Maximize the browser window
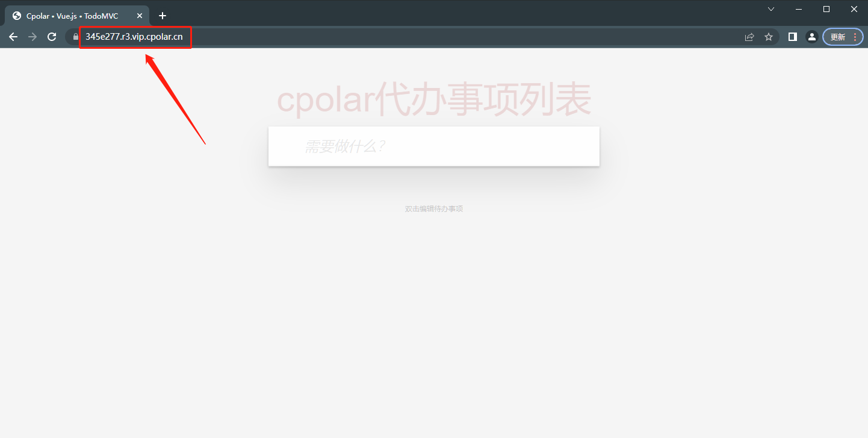Viewport: 868px width, 438px height. [826, 9]
